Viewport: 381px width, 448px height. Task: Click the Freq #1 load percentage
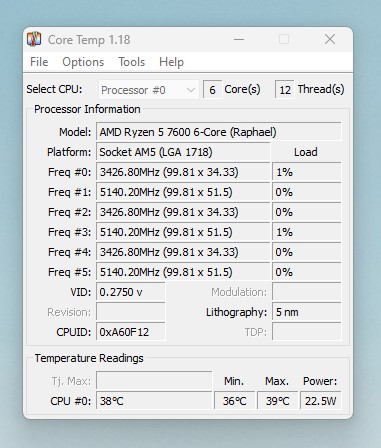(307, 192)
